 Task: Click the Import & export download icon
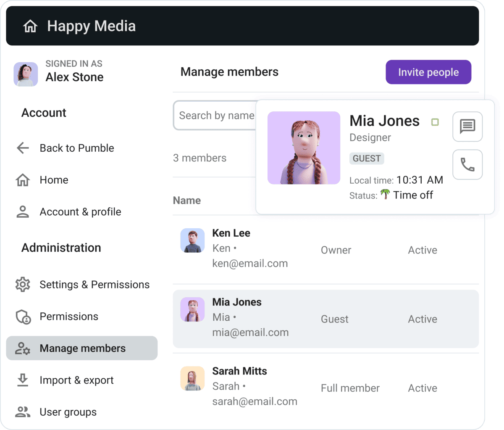click(x=23, y=380)
